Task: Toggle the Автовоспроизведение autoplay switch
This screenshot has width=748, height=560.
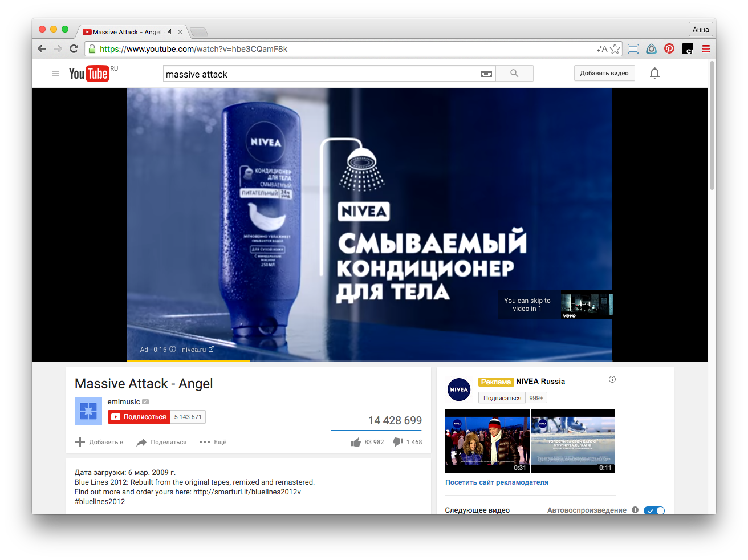Action: pyautogui.click(x=654, y=510)
